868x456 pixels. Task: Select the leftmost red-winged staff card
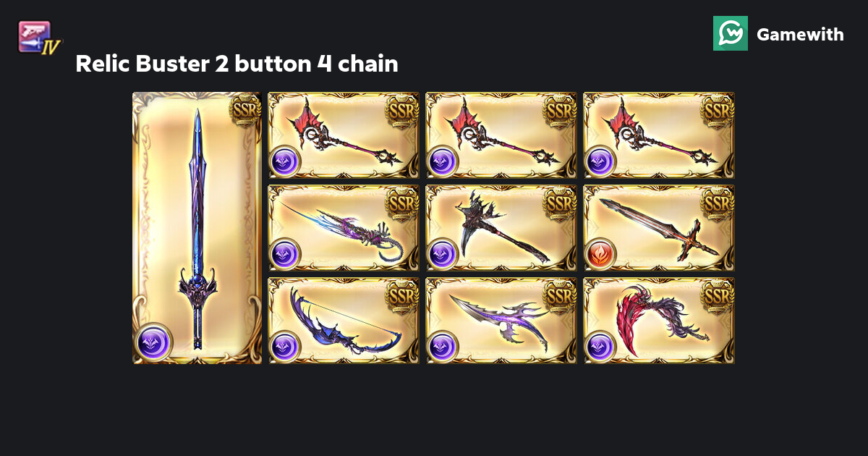344,135
